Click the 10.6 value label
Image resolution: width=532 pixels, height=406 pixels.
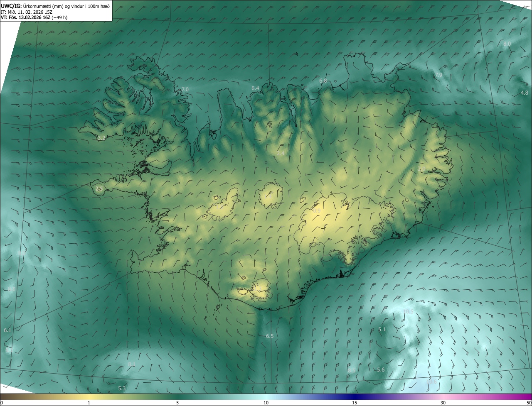431,382
